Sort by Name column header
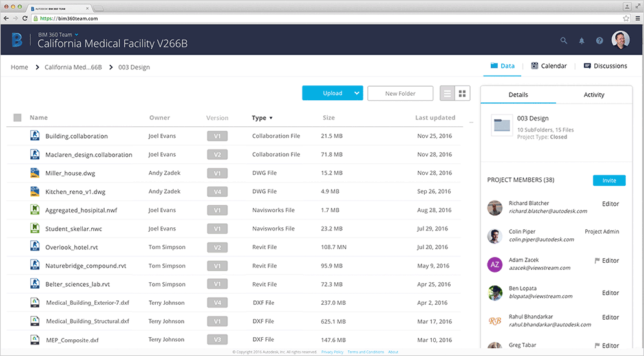This screenshot has width=644, height=356. (x=39, y=118)
